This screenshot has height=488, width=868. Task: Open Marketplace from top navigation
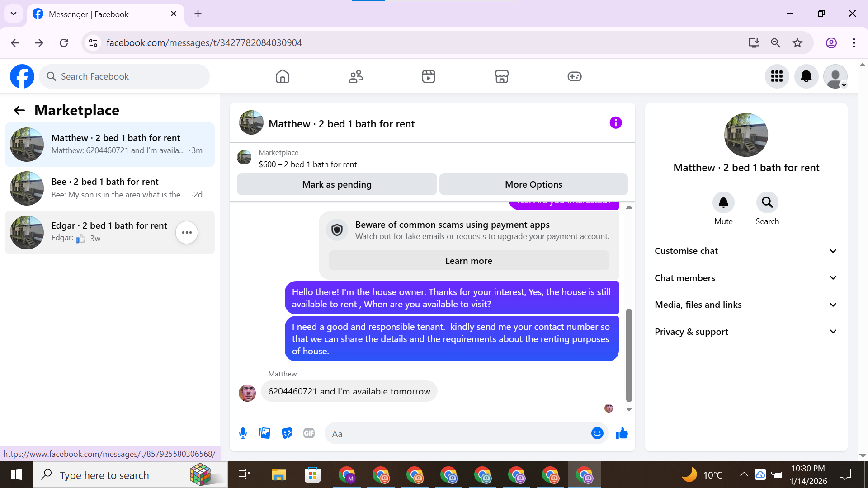click(x=501, y=76)
